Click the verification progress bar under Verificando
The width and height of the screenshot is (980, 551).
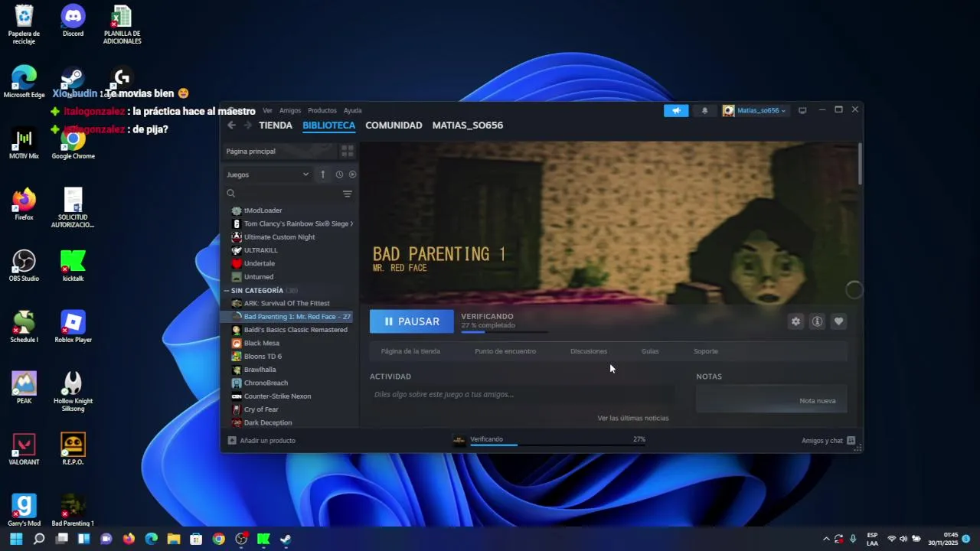click(505, 332)
